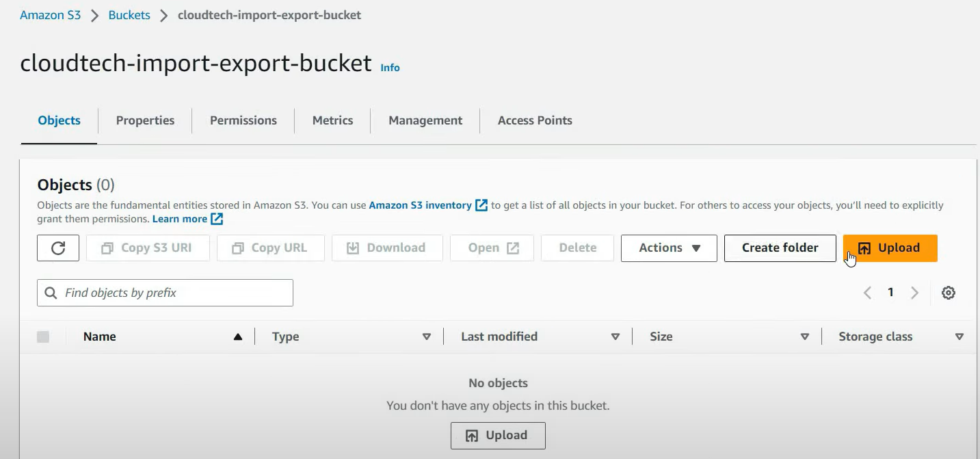This screenshot has width=980, height=459.
Task: Click the Size column header
Action: [x=661, y=337]
